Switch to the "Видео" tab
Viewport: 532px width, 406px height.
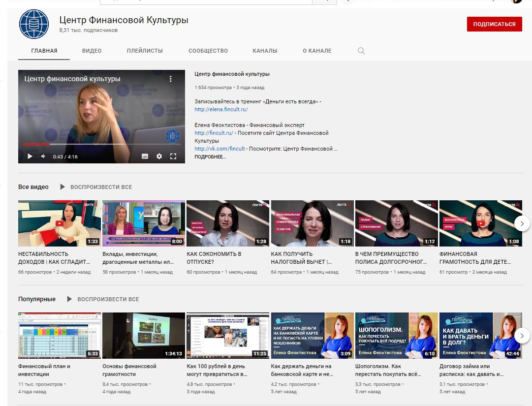[92, 51]
